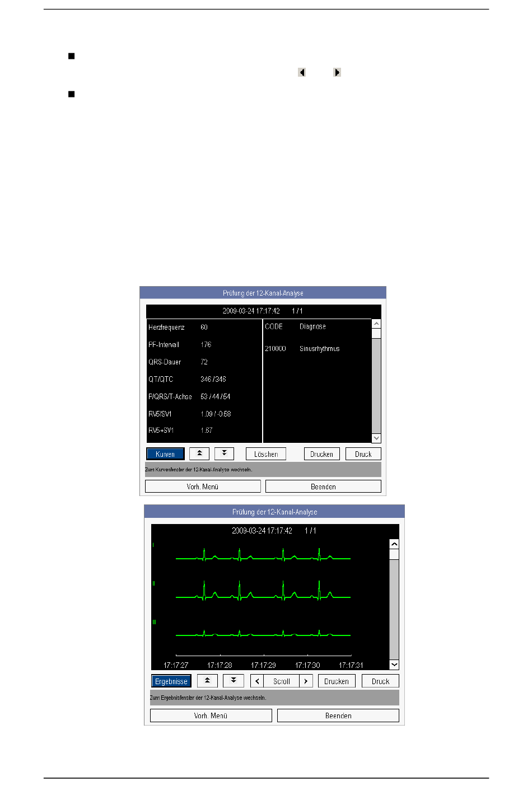
Task: Click time label 17:17:29
Action: click(x=263, y=665)
